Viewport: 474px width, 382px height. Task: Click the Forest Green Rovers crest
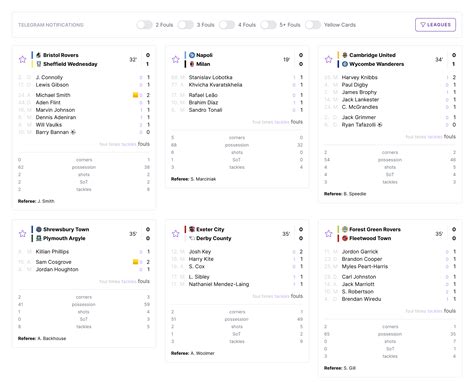(345, 229)
